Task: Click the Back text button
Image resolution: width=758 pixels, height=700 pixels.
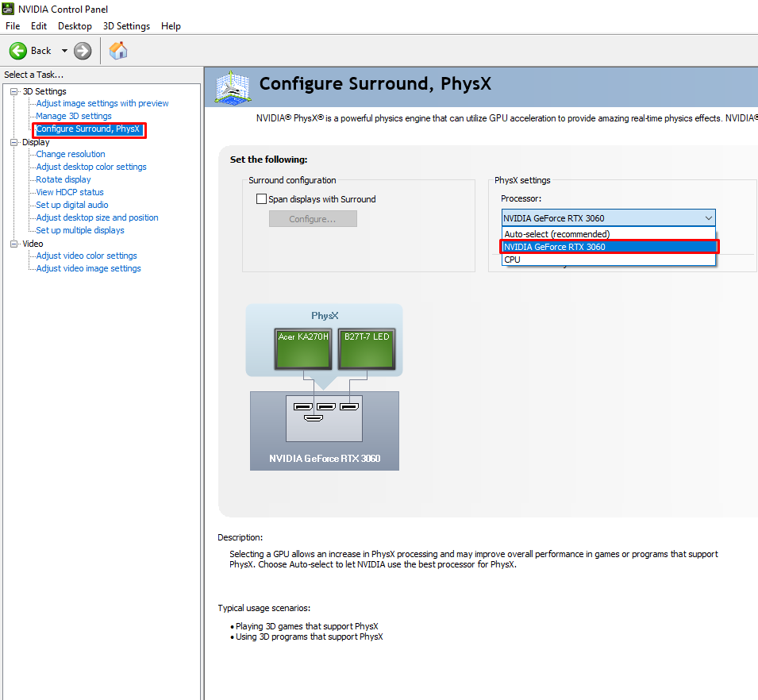Action: pyautogui.click(x=41, y=51)
